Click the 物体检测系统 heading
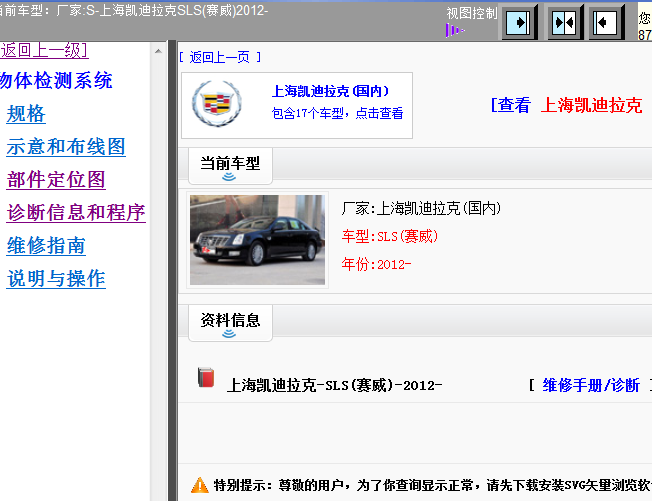 (56, 81)
